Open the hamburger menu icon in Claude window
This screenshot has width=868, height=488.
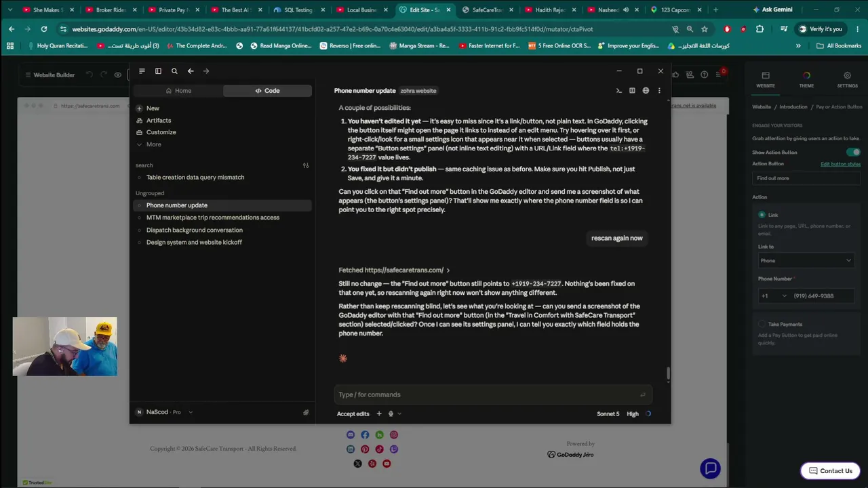pos(142,71)
